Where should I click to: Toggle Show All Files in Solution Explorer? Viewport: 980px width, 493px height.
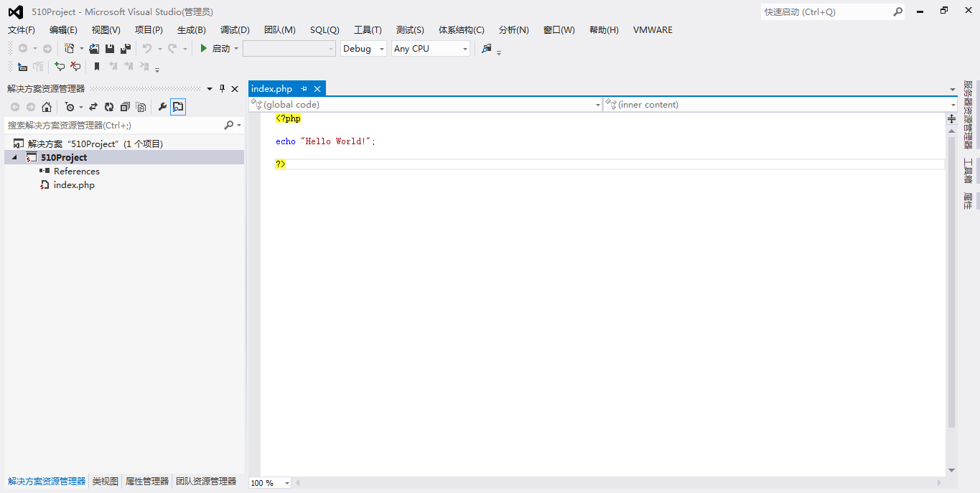point(141,107)
